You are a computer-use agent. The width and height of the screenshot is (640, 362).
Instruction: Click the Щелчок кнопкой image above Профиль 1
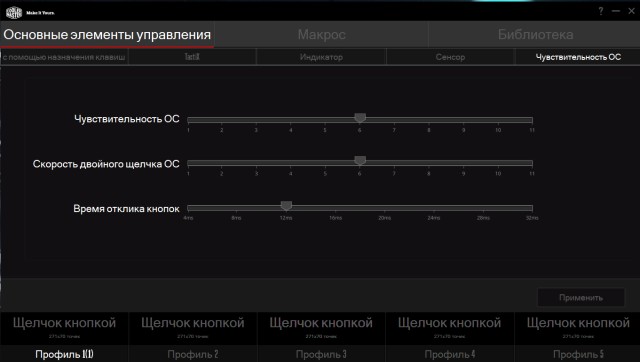pyautogui.click(x=64, y=328)
